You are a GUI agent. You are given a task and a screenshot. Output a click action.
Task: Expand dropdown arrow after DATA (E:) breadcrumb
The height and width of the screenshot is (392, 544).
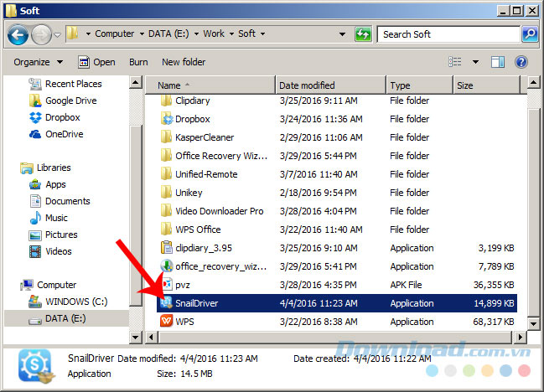pyautogui.click(x=196, y=34)
